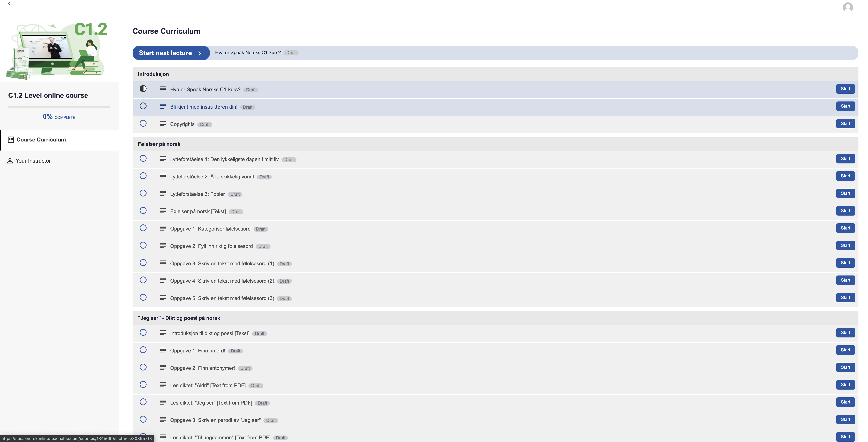Click the "Jeg ser" - Dikt og poesi section header

click(495, 318)
